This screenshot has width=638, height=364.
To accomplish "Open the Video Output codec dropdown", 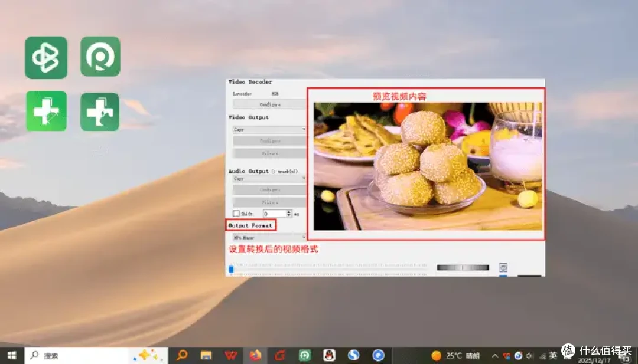I will click(269, 130).
